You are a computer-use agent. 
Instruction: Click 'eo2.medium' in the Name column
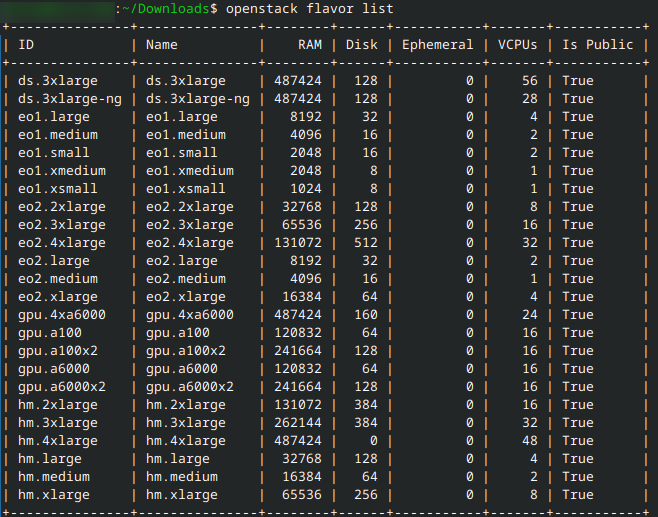point(186,279)
